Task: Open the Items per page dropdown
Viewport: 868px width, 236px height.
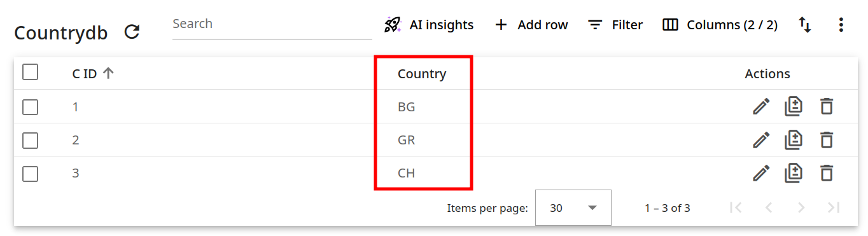Action: coord(573,207)
